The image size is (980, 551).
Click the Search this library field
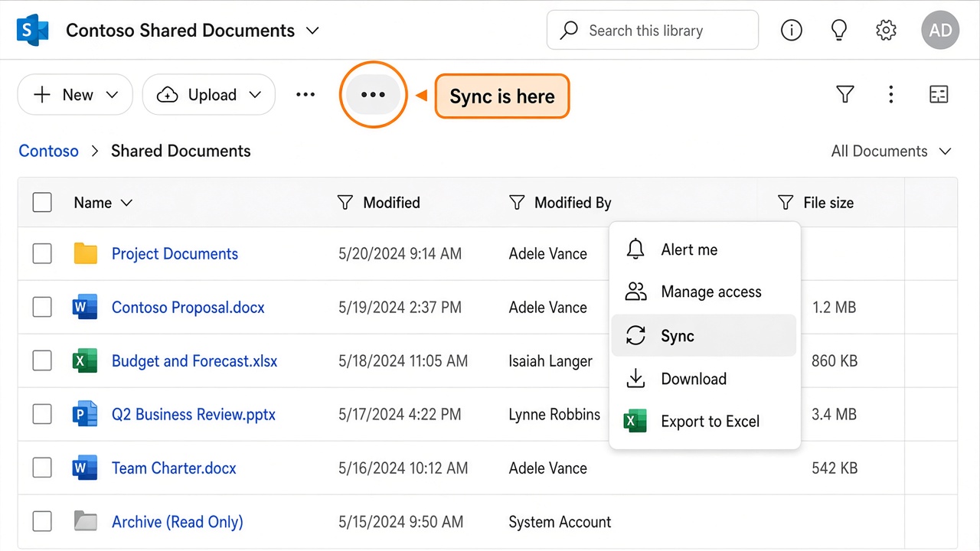pyautogui.click(x=652, y=31)
